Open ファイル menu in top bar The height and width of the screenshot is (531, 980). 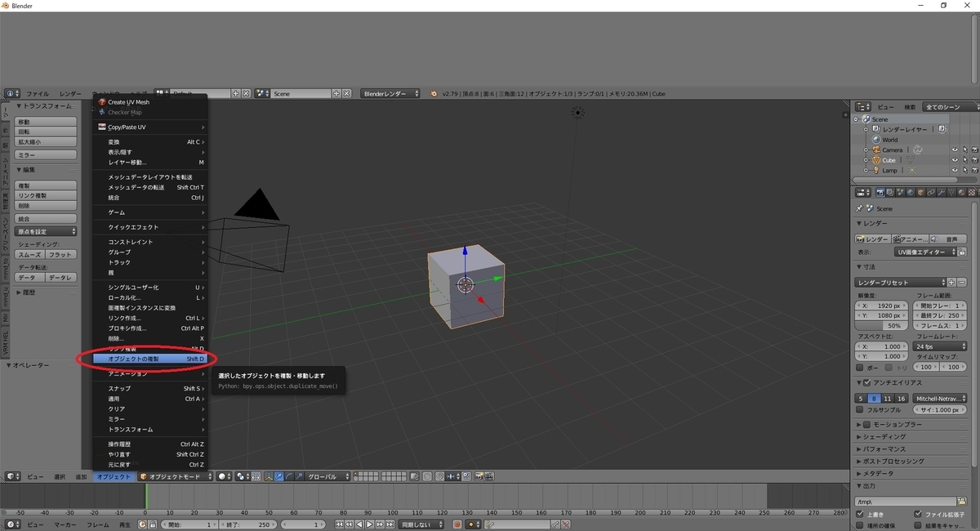point(38,94)
